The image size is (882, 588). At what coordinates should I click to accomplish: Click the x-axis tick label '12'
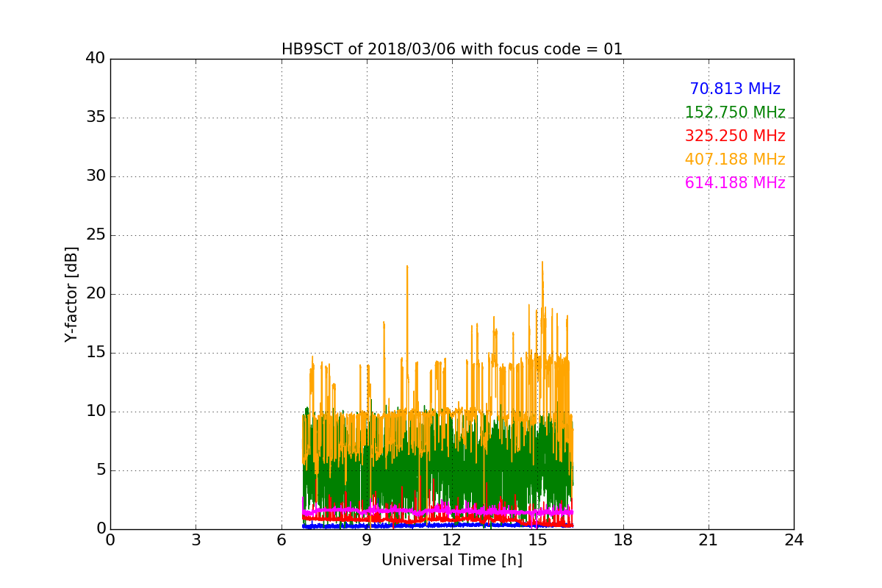tap(452, 540)
